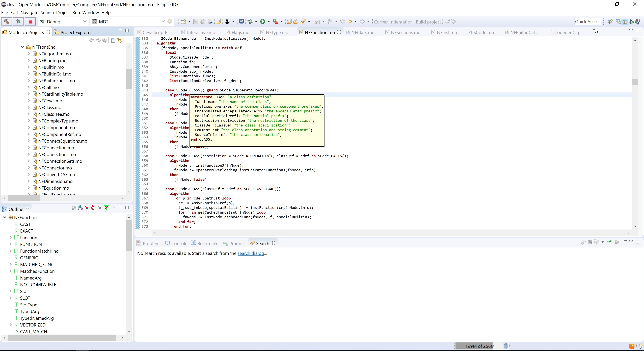Show hidden editor tabs list (21)
The width and height of the screenshot is (644, 351).
(595, 31)
